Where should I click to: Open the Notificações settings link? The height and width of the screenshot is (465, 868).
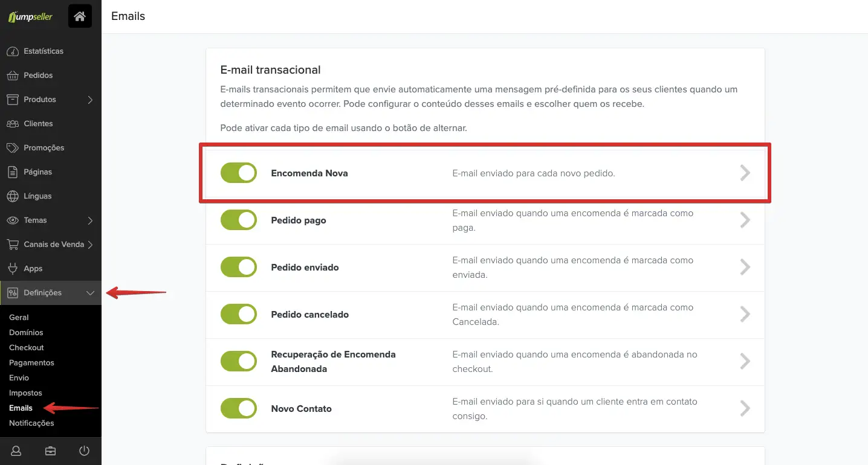point(31,423)
